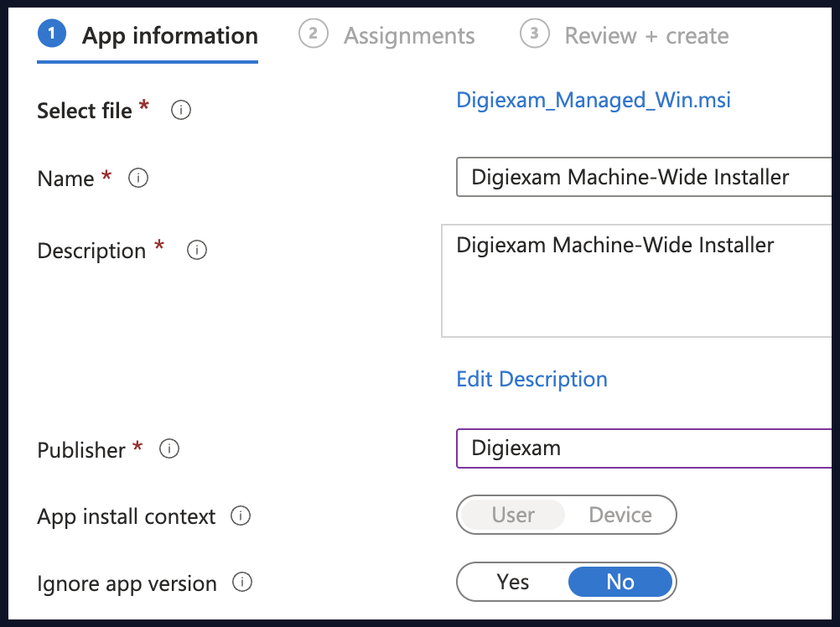Click the Description field label
840x627 pixels.
pyautogui.click(x=91, y=251)
